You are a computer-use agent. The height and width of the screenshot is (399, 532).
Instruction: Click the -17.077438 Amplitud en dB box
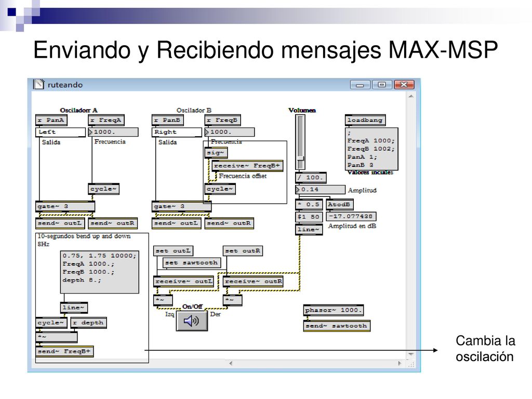(351, 217)
